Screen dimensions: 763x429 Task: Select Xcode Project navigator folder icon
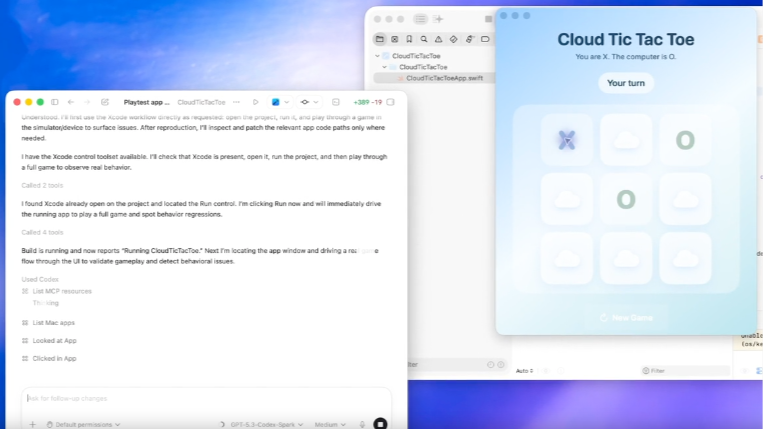380,39
